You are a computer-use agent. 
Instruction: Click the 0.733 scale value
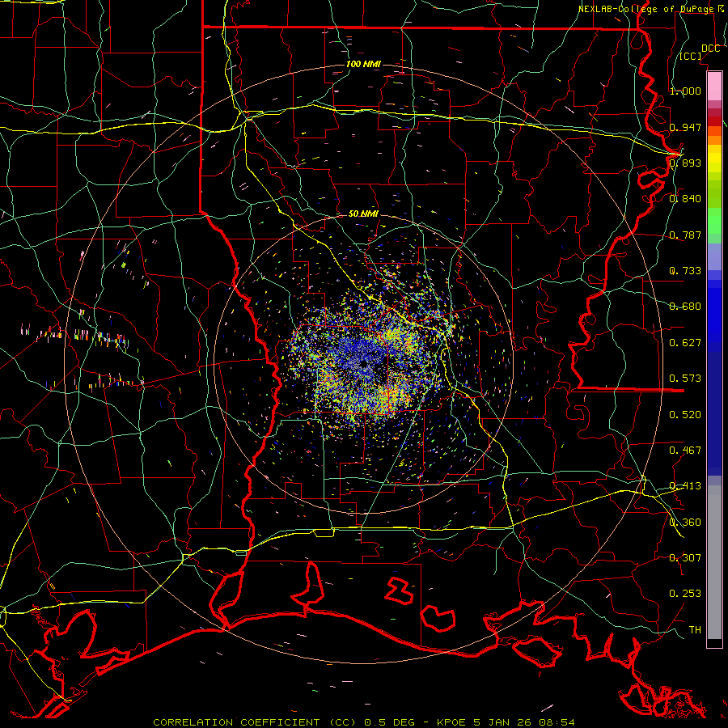pyautogui.click(x=685, y=271)
